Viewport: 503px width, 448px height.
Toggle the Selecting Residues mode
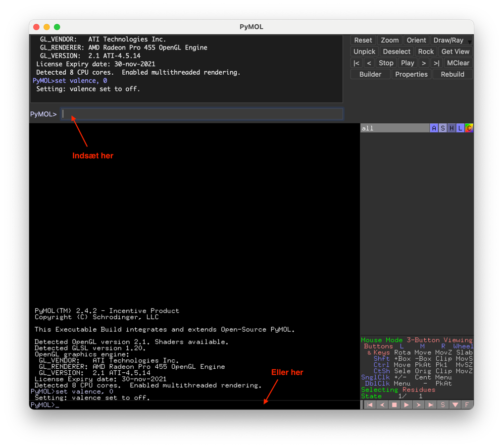click(398, 390)
